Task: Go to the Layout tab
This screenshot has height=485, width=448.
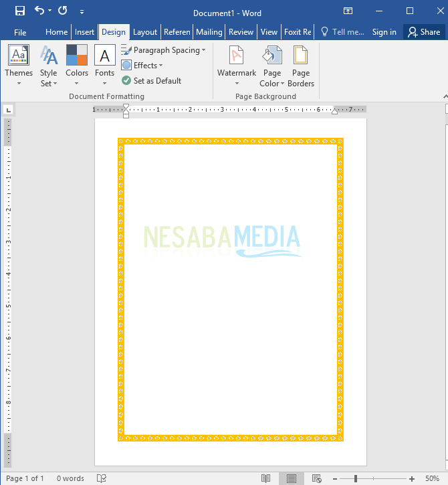Action: 145,32
